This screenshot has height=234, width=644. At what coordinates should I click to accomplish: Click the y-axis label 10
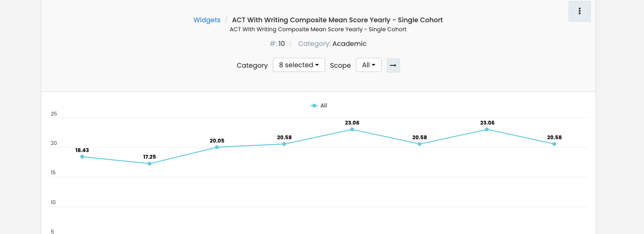54,202
